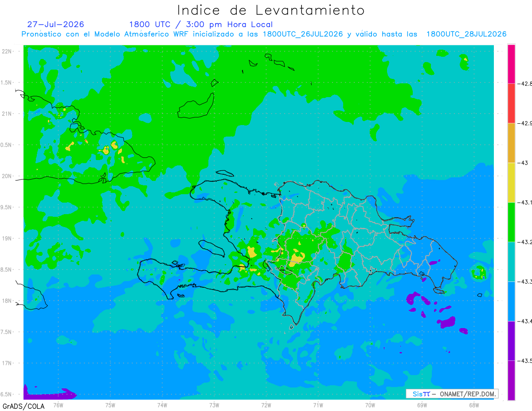
Task: Click latitude label '17N'
Action: tap(7, 363)
